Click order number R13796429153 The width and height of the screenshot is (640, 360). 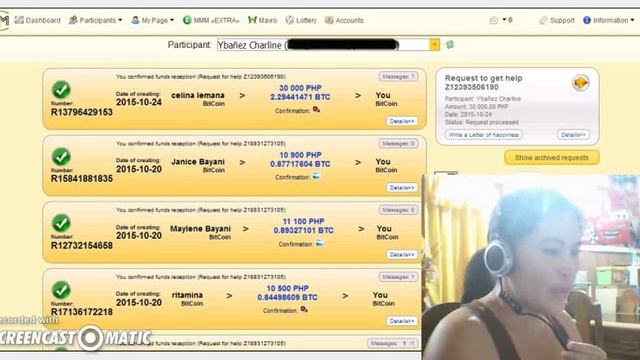coord(82,112)
